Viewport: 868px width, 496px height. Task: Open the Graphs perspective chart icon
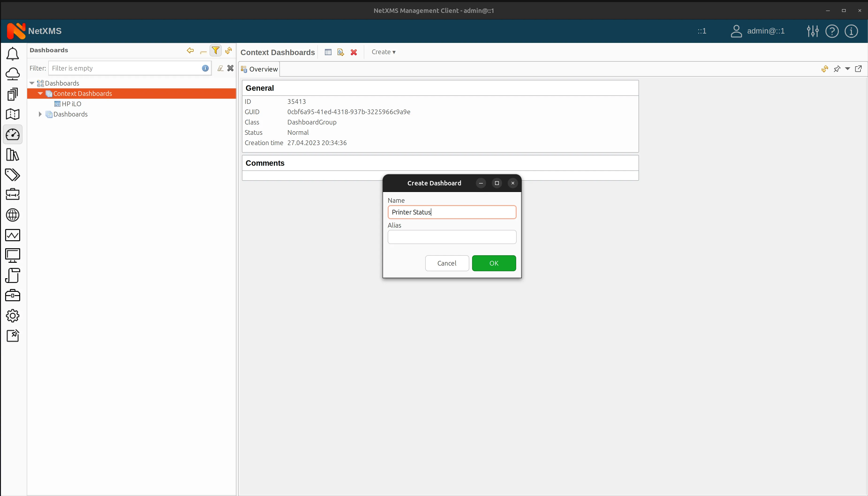click(13, 235)
